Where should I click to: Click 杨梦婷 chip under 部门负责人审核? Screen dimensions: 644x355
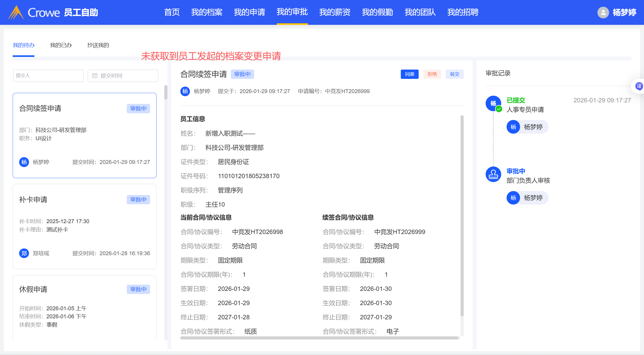tap(527, 198)
